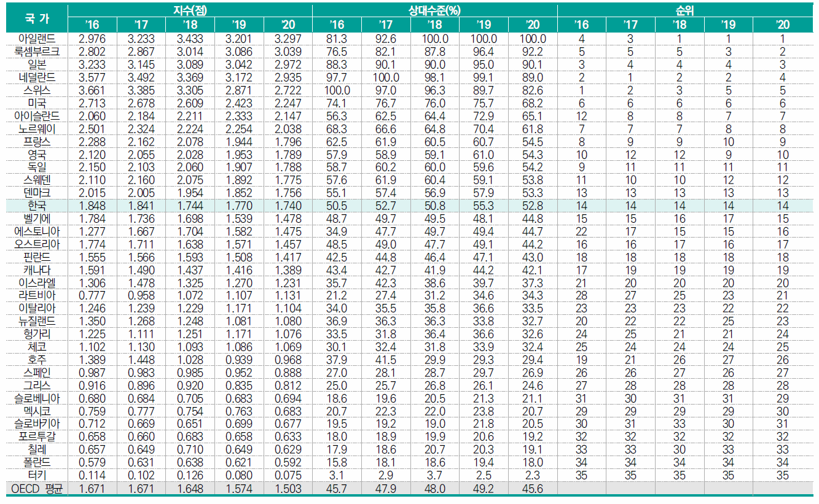This screenshot has height=504, width=819.
Task: Select the 프랑스 row label
Action: (x=37, y=141)
